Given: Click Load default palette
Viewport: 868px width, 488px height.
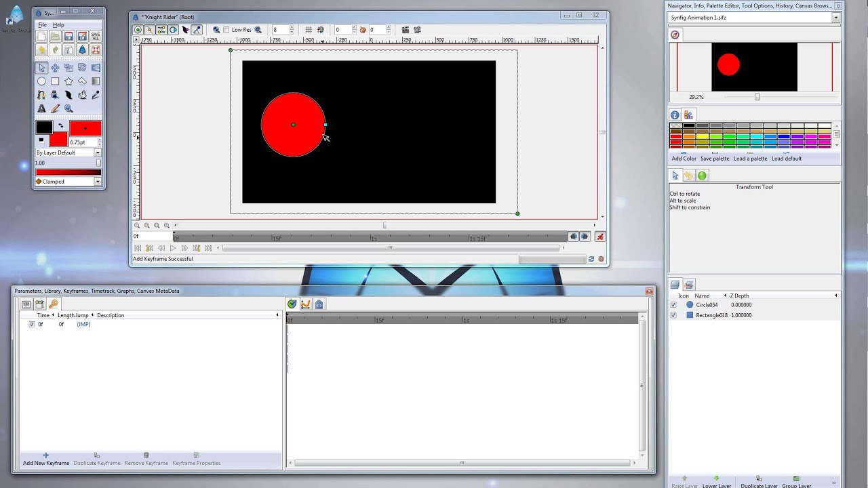Looking at the screenshot, I should click(x=787, y=159).
